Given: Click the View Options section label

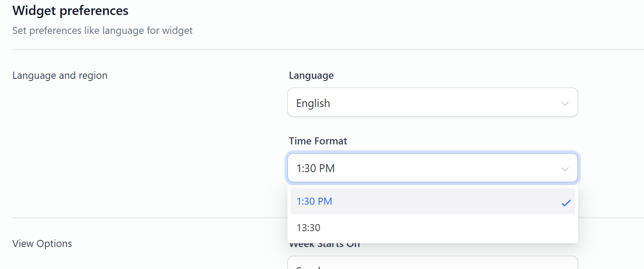Looking at the screenshot, I should [x=42, y=243].
